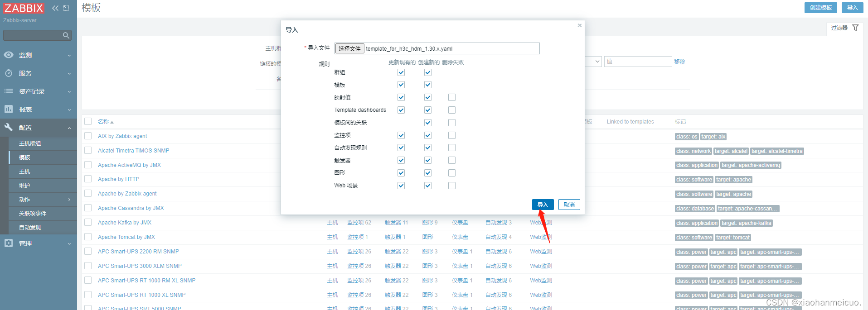Click 导入 button in dialog

pos(543,205)
